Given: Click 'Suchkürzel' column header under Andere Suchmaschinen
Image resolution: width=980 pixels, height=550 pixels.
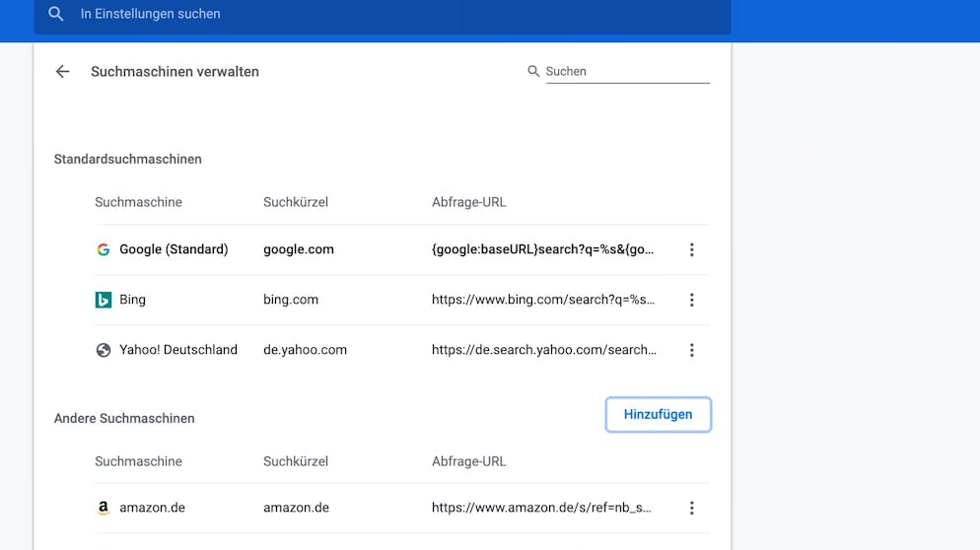Looking at the screenshot, I should click(x=296, y=461).
